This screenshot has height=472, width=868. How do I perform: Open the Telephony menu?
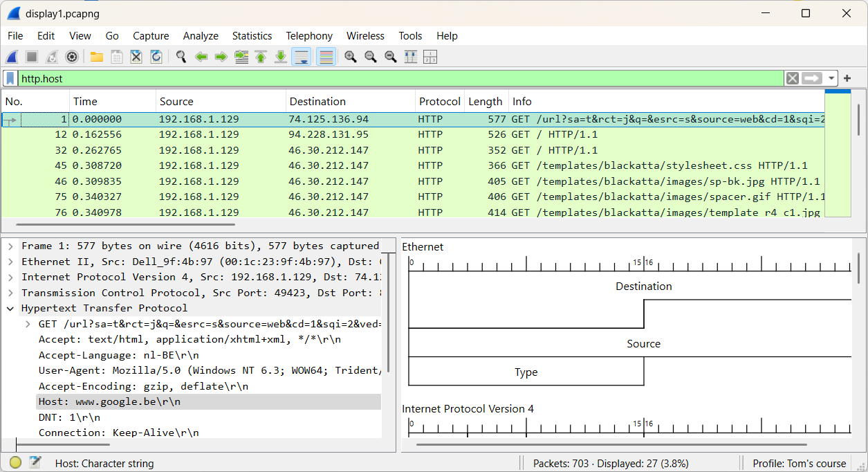309,36
